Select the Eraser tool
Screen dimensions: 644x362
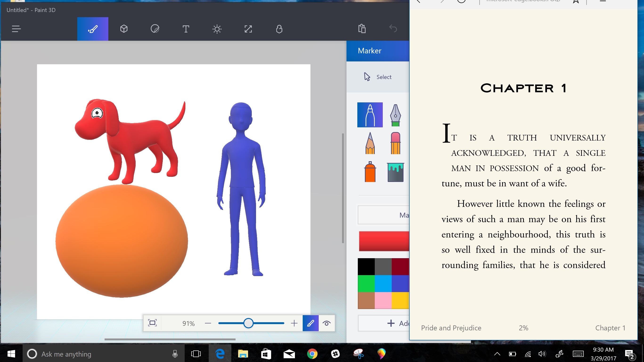395,143
